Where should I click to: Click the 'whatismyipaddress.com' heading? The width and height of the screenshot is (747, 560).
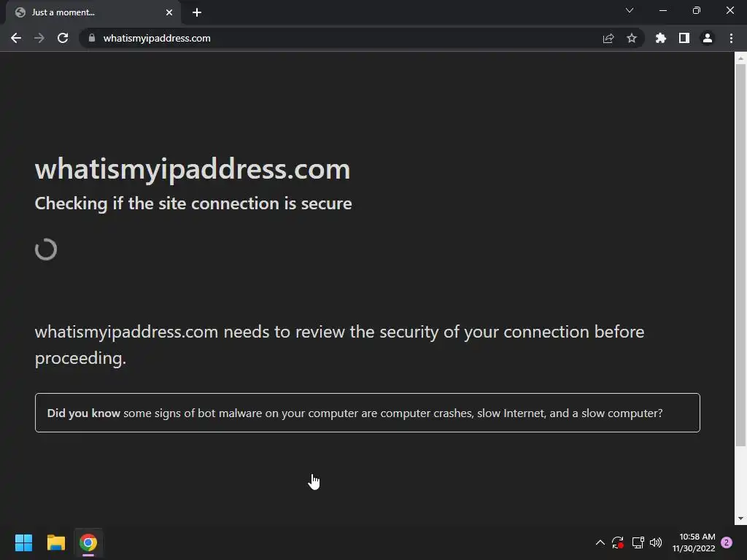[193, 169]
